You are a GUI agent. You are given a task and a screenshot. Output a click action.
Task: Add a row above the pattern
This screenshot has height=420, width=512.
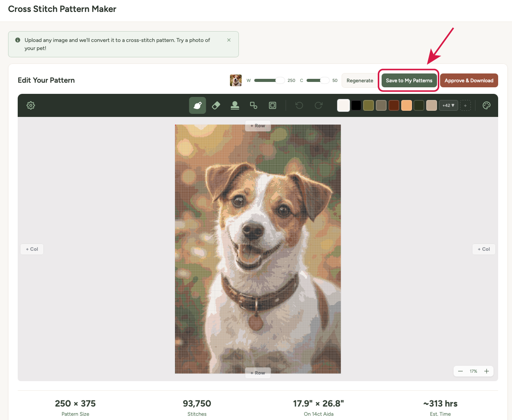point(257,125)
